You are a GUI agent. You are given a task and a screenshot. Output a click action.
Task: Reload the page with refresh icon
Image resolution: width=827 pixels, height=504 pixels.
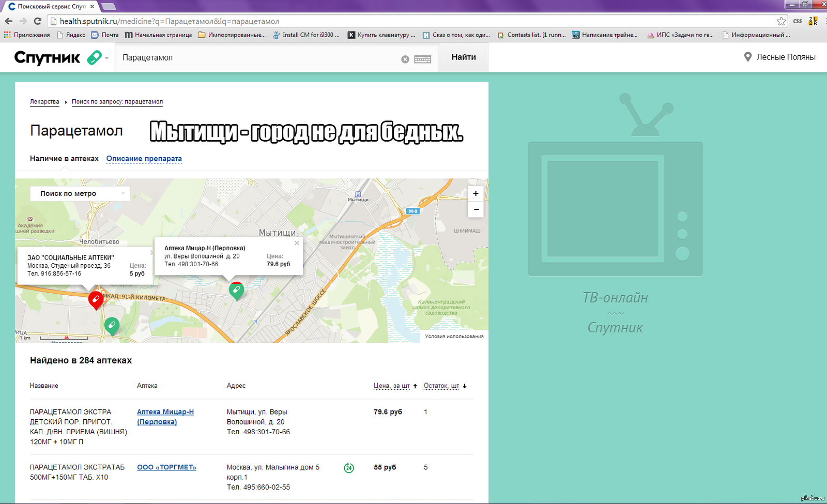tap(37, 21)
